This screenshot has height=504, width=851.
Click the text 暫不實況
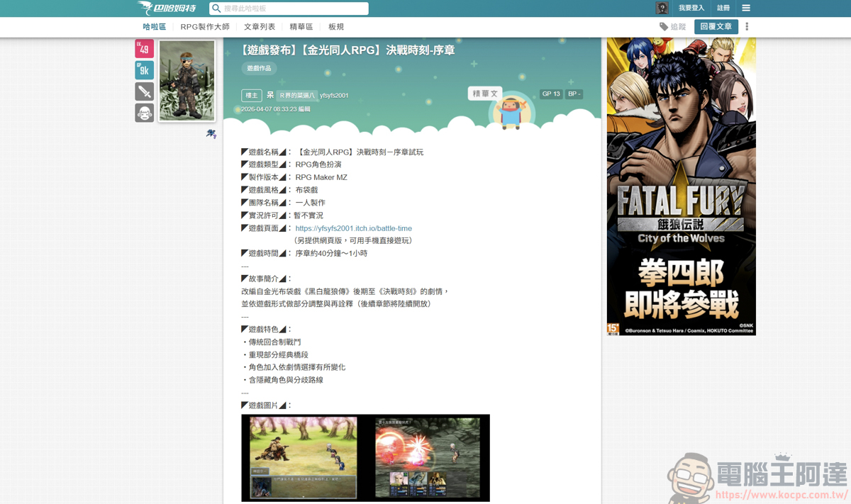(309, 215)
